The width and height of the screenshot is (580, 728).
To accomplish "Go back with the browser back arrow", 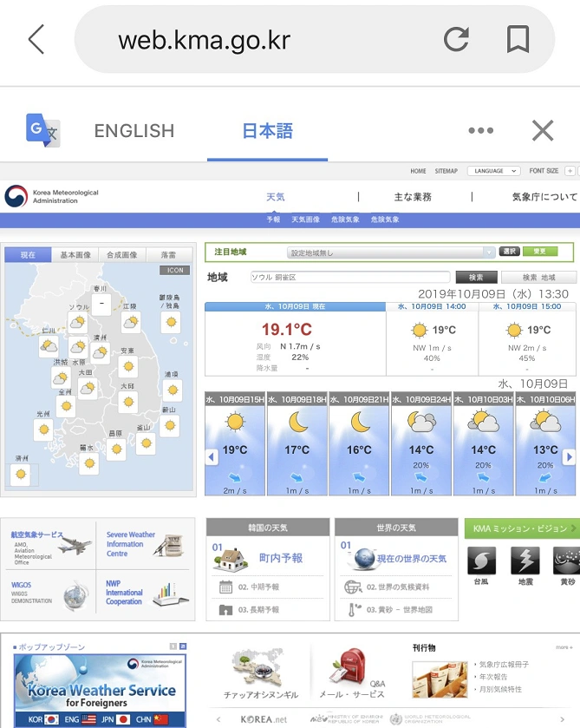I will coord(36,39).
